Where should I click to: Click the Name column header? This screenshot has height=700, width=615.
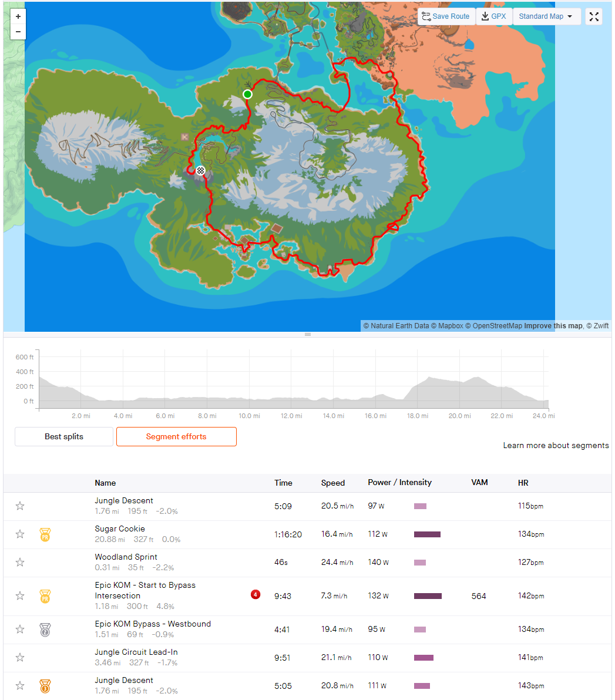click(105, 483)
